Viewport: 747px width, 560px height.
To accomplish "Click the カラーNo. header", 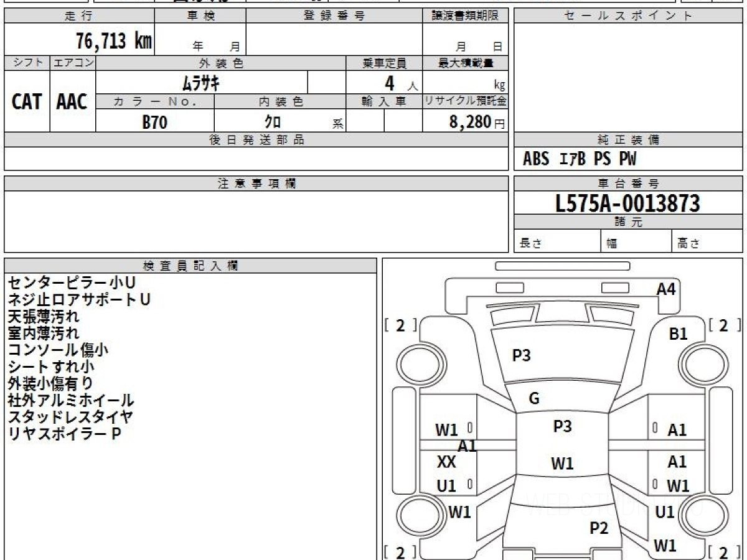I will click(x=155, y=101).
